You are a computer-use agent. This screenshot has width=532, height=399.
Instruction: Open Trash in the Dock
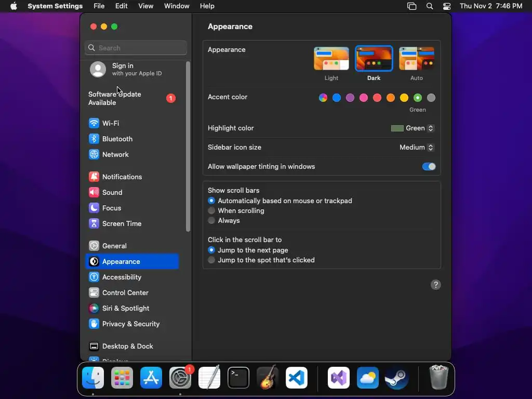point(438,378)
